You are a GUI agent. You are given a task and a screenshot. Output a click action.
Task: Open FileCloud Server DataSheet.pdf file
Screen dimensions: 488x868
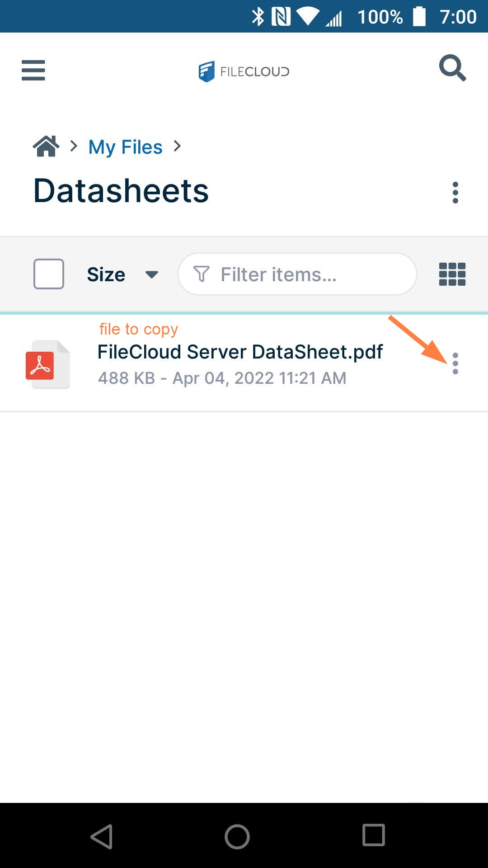pos(240,352)
